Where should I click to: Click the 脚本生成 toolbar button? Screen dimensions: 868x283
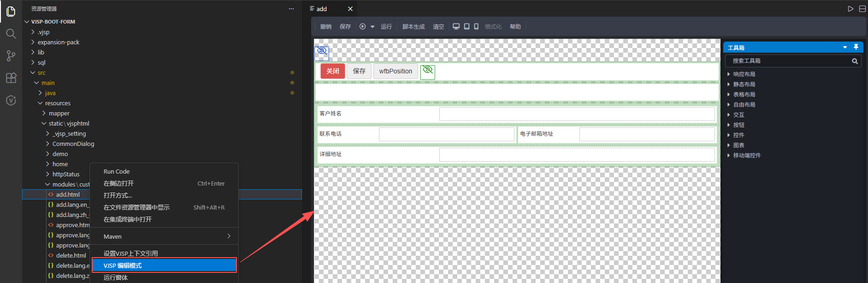413,27
